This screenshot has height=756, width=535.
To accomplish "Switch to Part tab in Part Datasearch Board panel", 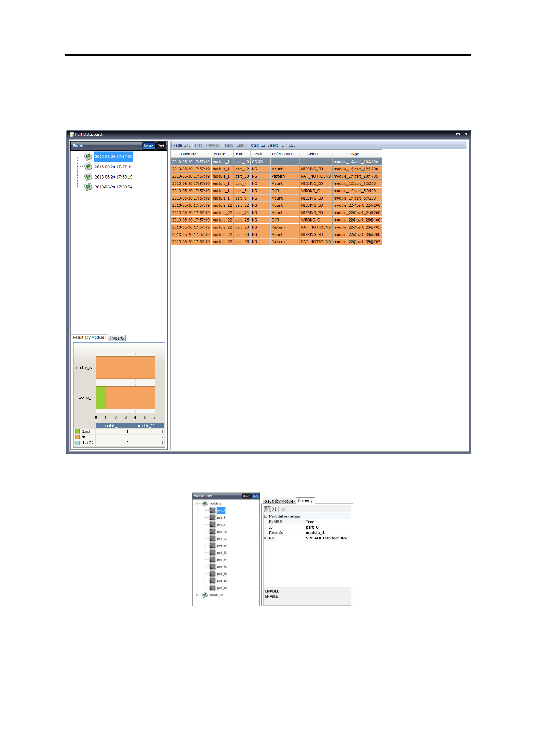I will coord(161,146).
